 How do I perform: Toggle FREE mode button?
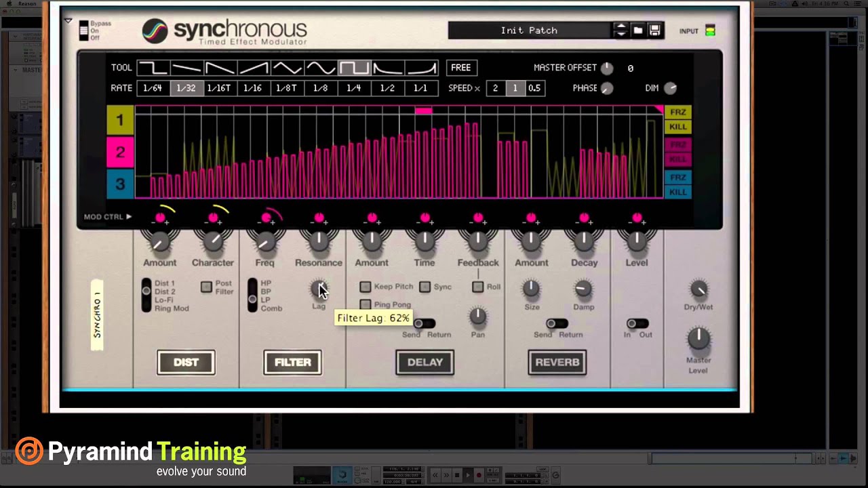[461, 68]
